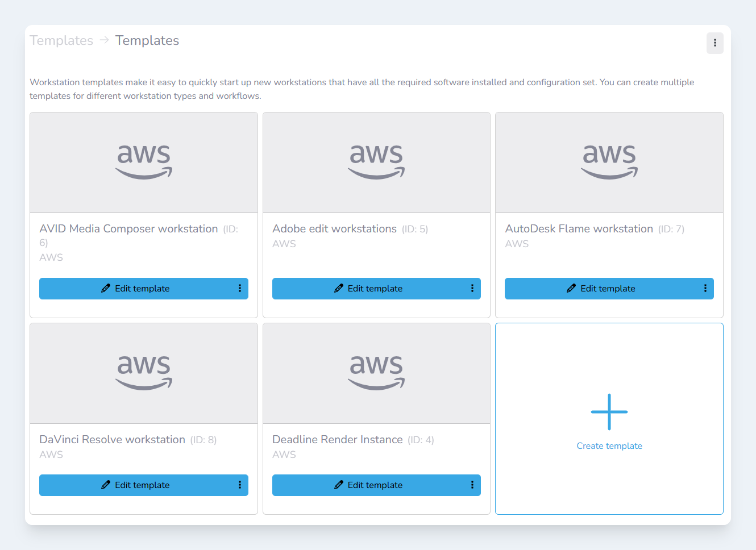The image size is (756, 550).
Task: Go to the Templates parent breadcrumb
Action: coord(61,41)
